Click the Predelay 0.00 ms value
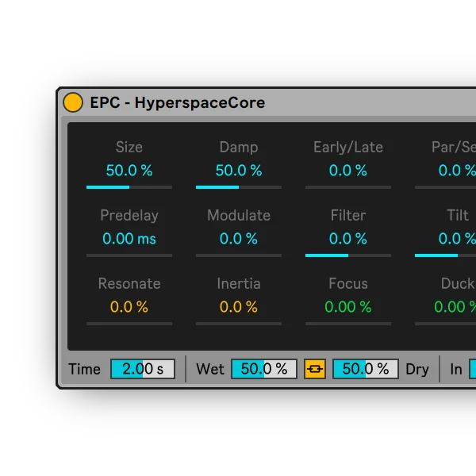Image resolution: width=476 pixels, height=476 pixels. (x=129, y=239)
